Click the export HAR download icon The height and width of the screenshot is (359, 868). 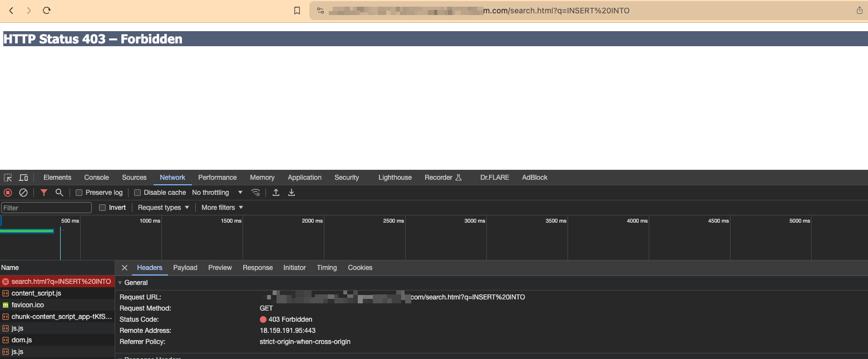coord(291,193)
